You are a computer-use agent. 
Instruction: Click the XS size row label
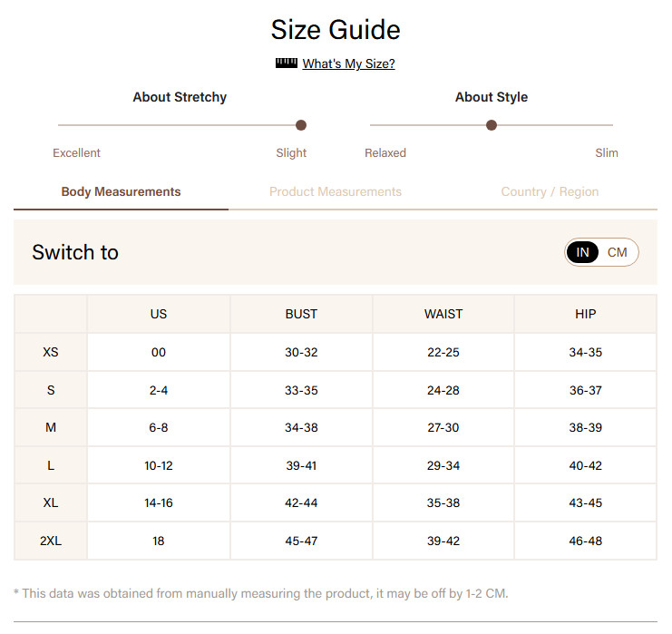pos(51,352)
